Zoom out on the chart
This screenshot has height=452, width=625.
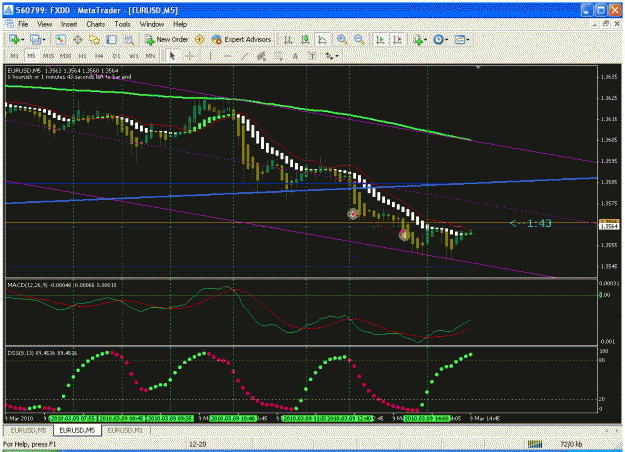point(359,39)
